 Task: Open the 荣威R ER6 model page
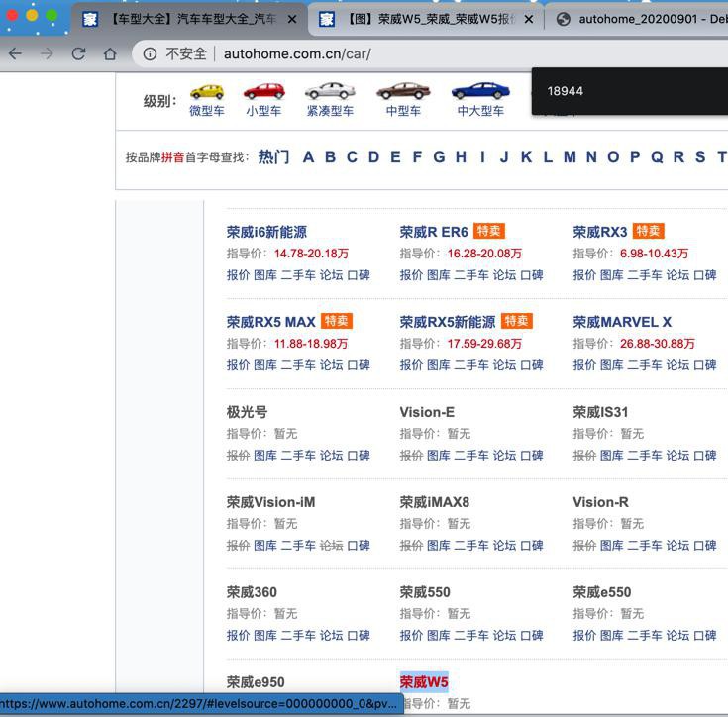[434, 232]
